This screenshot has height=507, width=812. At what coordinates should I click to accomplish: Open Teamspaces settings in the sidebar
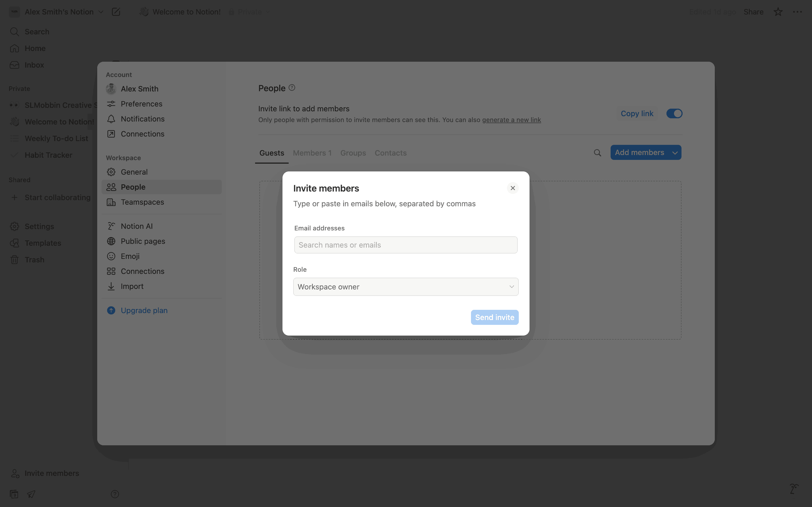point(142,202)
